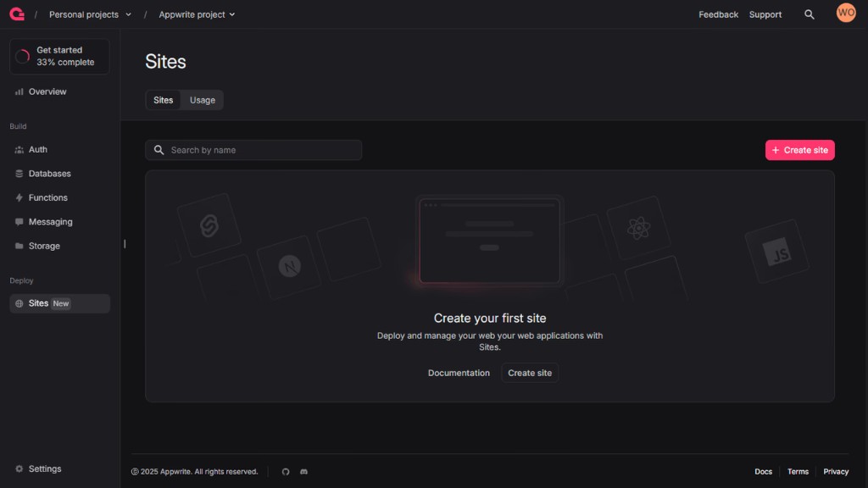868x488 pixels.
Task: Click Feedback in the top bar
Action: click(718, 14)
